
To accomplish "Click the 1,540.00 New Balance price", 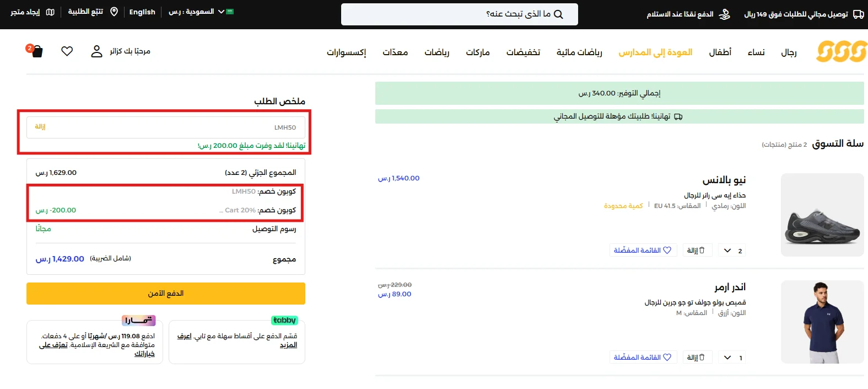I will point(398,178).
